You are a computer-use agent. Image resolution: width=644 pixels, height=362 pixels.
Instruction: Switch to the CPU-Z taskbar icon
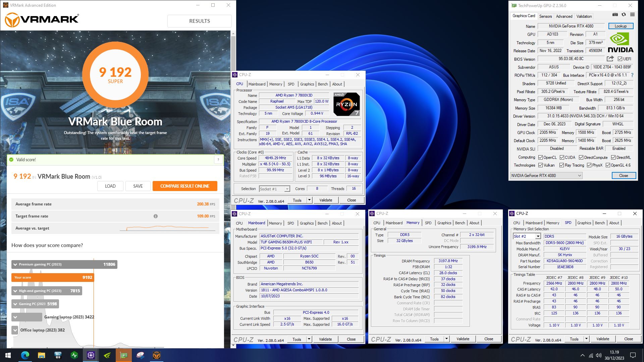pos(91,355)
